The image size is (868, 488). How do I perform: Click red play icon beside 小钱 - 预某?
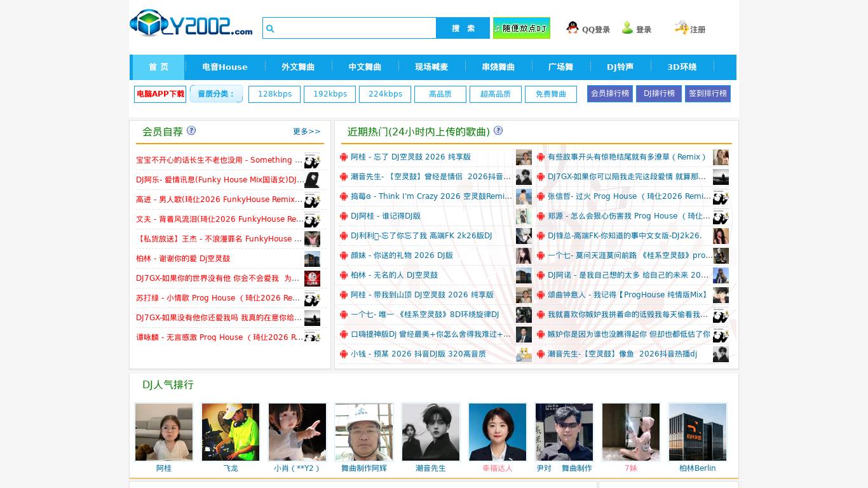pyautogui.click(x=344, y=355)
